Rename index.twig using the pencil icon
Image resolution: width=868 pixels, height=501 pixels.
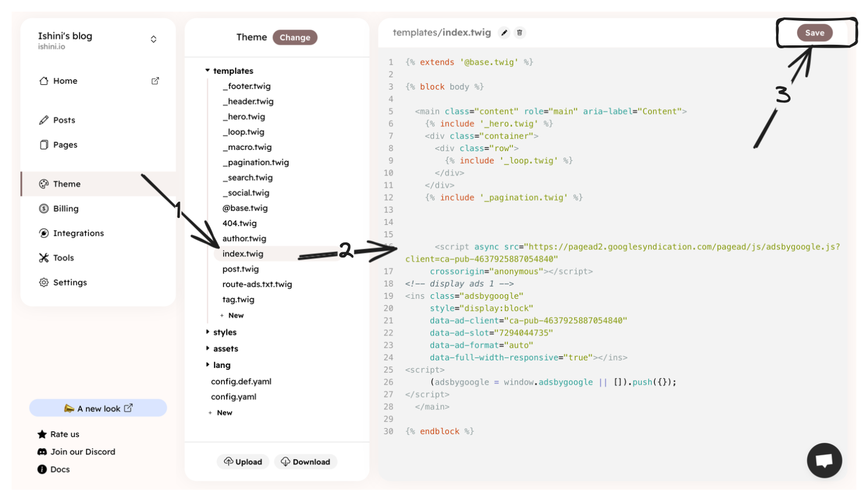(504, 33)
